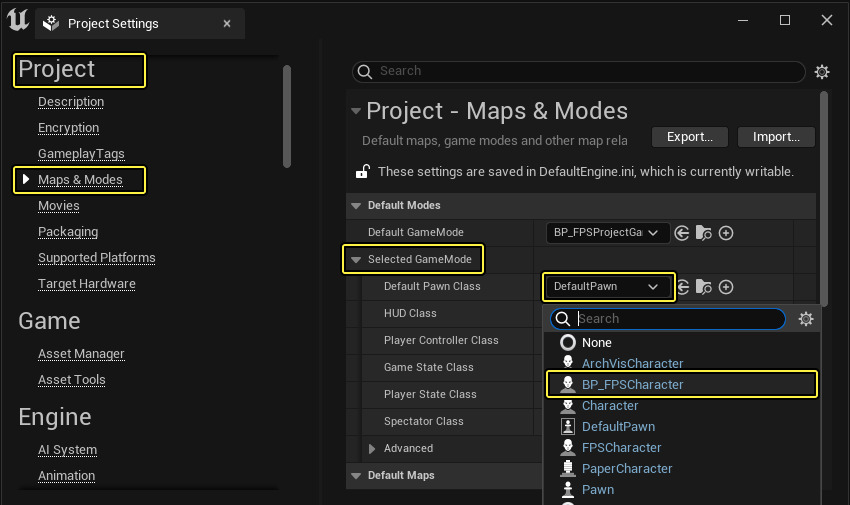Select ArchVisCharacter class
The height and width of the screenshot is (505, 850).
point(681,363)
